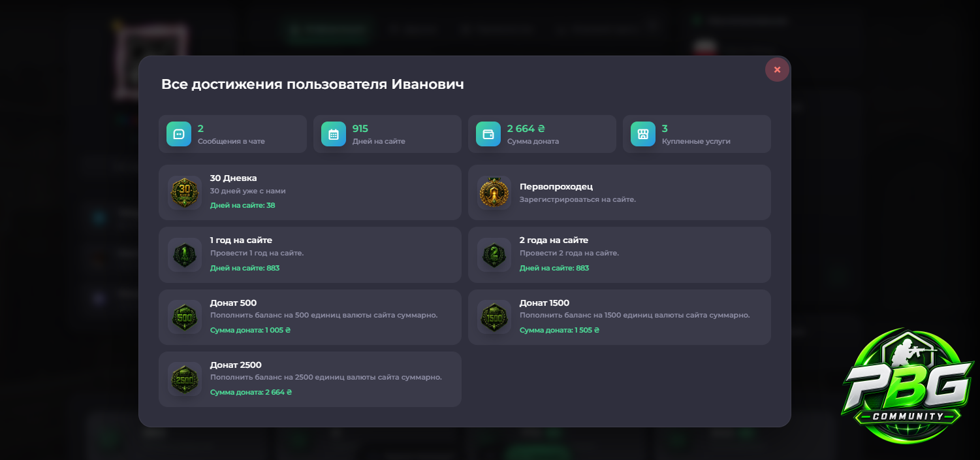Viewport: 980px width, 460px height.
Task: Click the 2 664 ₴ donation total
Action: point(526,129)
